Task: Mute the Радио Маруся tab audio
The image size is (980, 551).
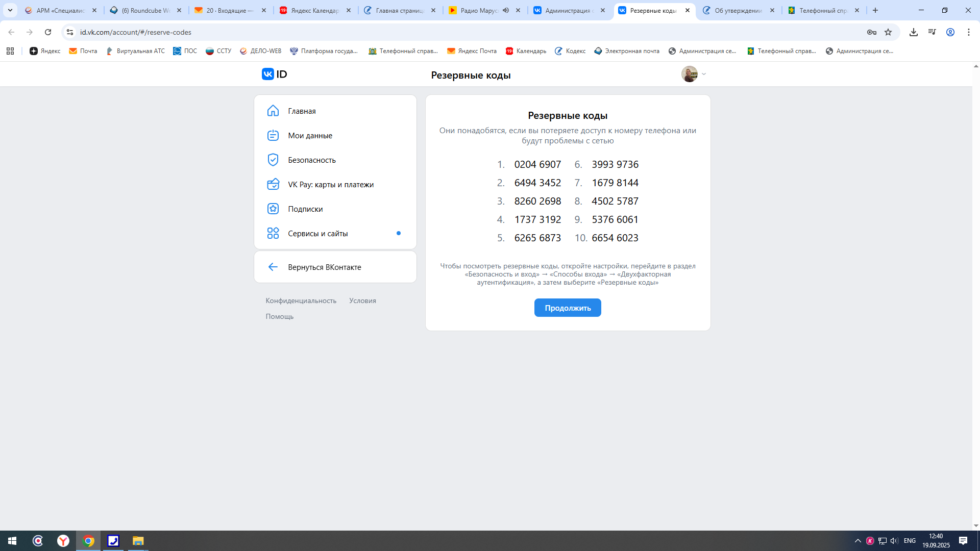Action: pos(506,10)
